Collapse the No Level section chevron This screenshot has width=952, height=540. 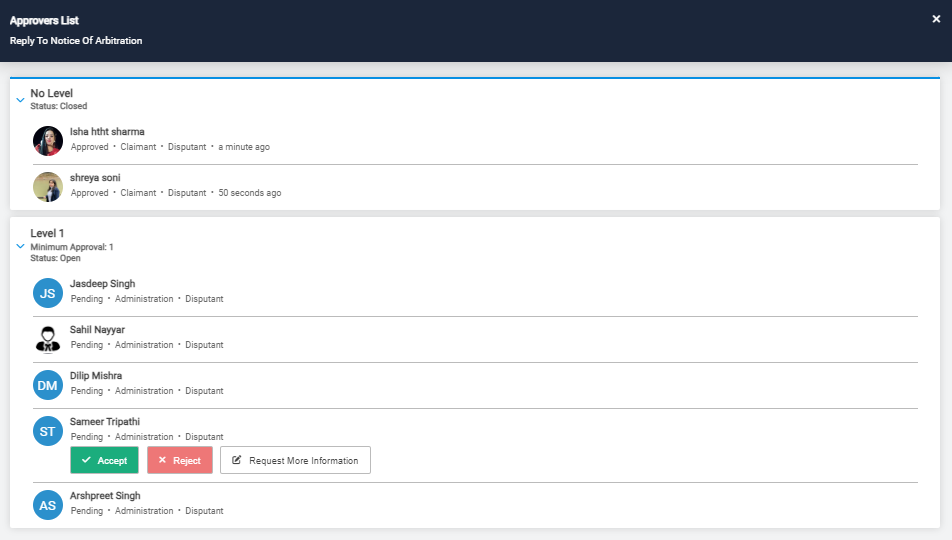pos(20,100)
